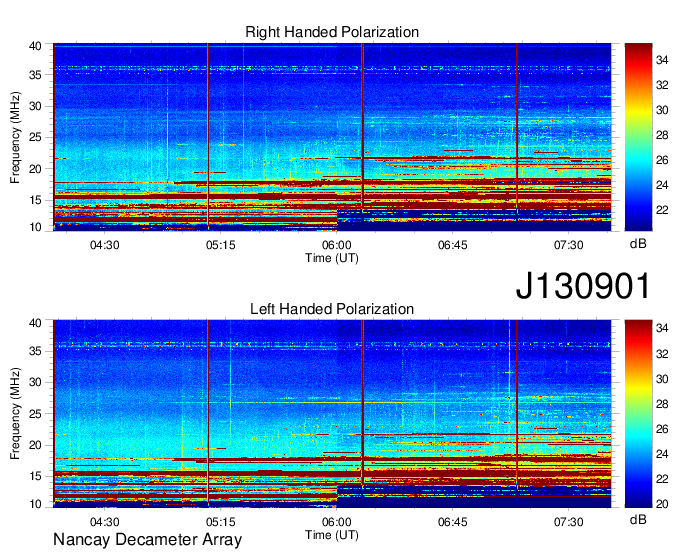680x552 pixels.
Task: Click the 35 MHz tick on right-handed plot
Action: tap(36, 75)
